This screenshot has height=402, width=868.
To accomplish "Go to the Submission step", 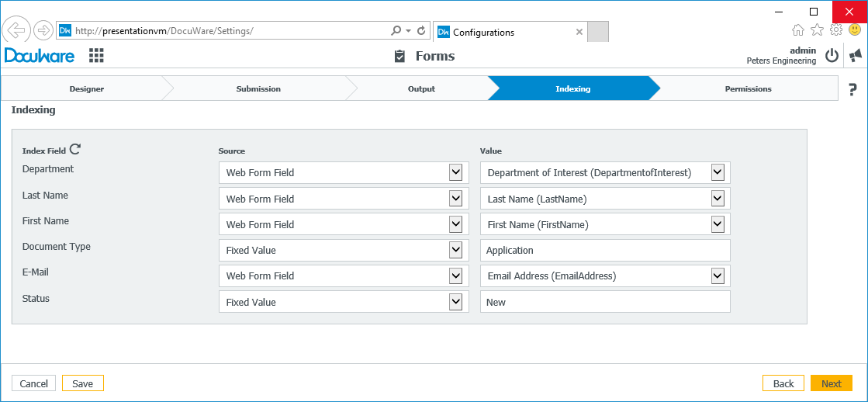I will tap(258, 88).
